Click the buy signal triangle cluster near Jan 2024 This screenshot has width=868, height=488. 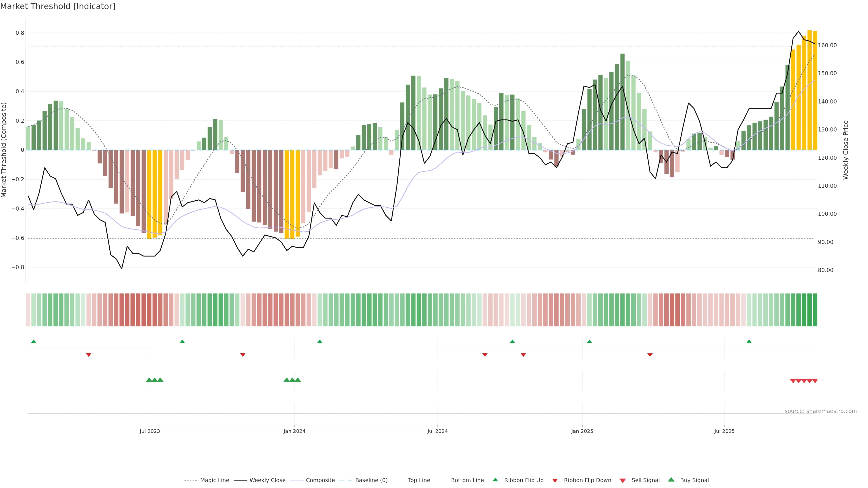click(x=292, y=380)
